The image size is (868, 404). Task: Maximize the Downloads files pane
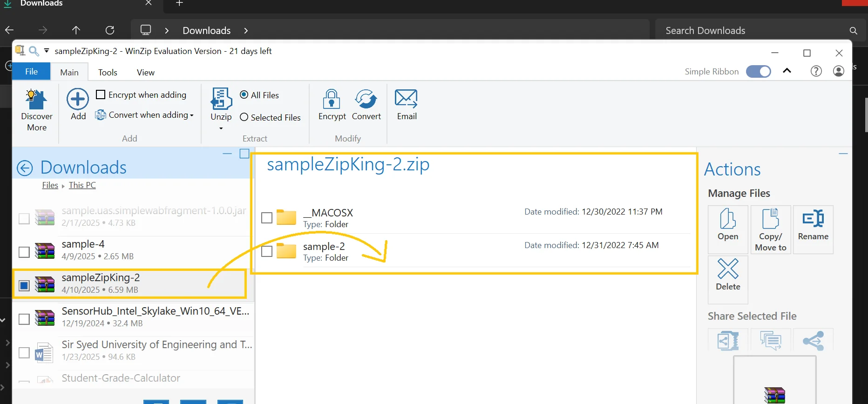[244, 154]
